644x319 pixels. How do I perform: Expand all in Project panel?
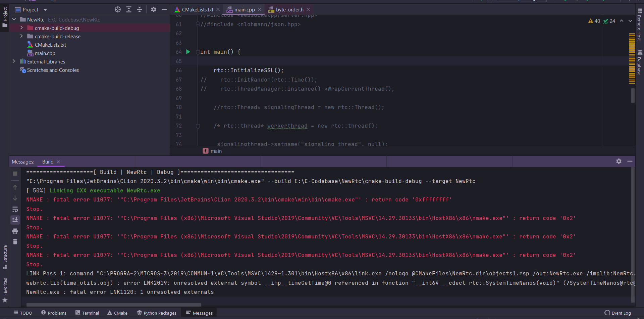click(129, 9)
